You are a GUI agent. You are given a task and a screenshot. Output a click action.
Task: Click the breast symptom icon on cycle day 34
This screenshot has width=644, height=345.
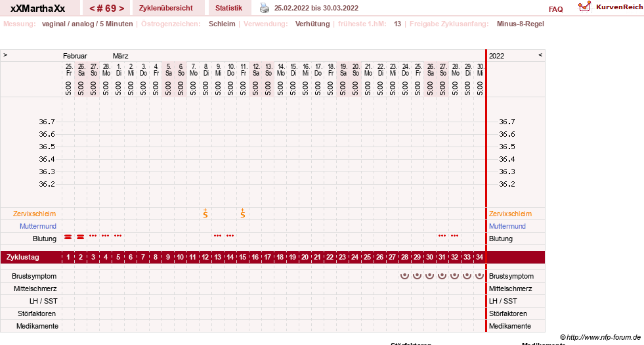[479, 275]
